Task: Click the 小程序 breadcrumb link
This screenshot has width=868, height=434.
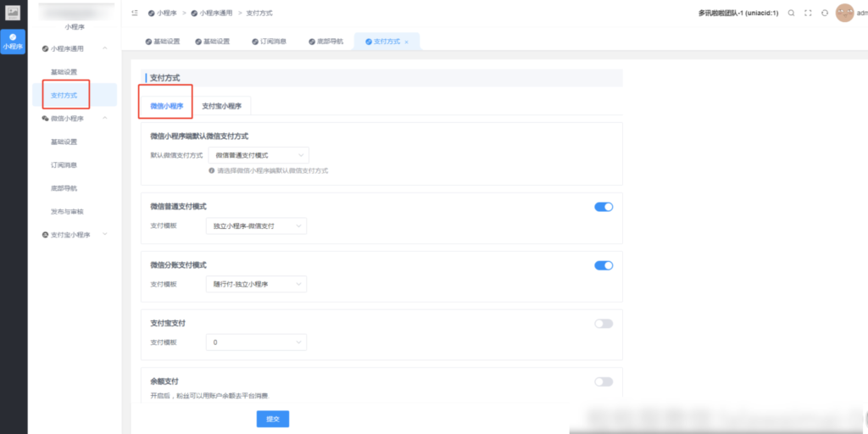Action: (x=165, y=13)
